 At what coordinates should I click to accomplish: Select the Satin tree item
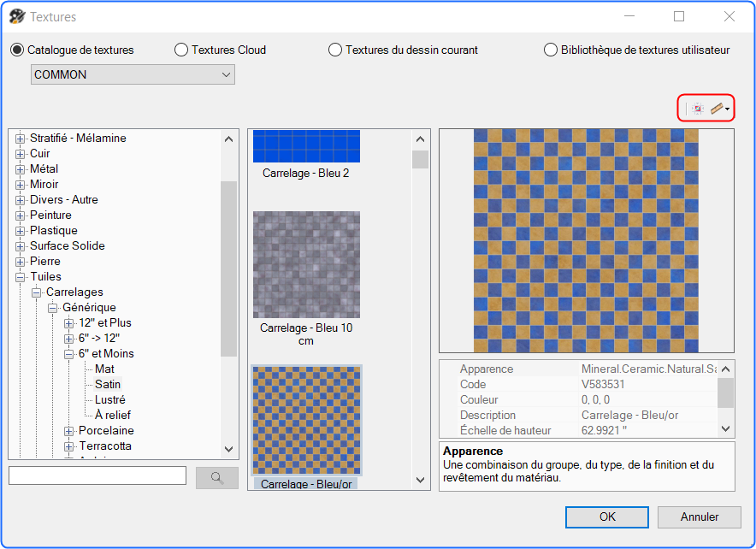(108, 384)
